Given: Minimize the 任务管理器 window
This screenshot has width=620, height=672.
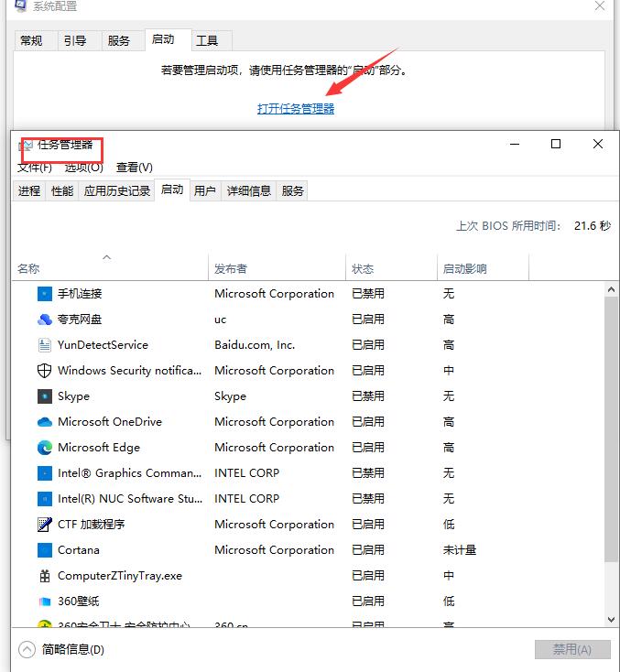Looking at the screenshot, I should tap(515, 144).
